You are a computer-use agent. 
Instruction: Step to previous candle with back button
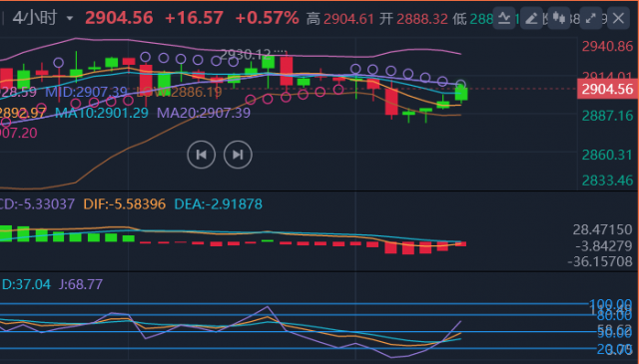[x=202, y=155]
